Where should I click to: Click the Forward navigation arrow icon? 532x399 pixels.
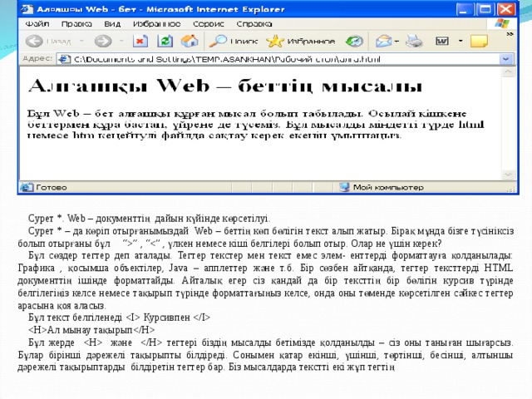(x=102, y=40)
